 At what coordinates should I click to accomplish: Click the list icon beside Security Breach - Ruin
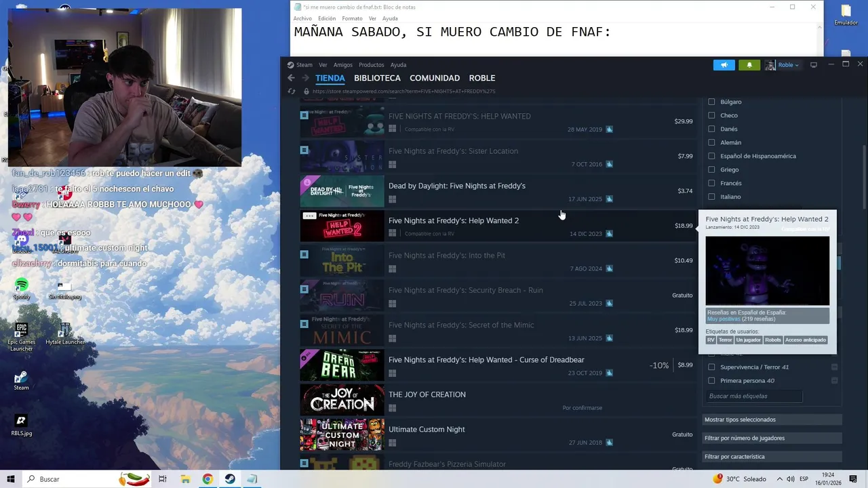pyautogui.click(x=304, y=289)
